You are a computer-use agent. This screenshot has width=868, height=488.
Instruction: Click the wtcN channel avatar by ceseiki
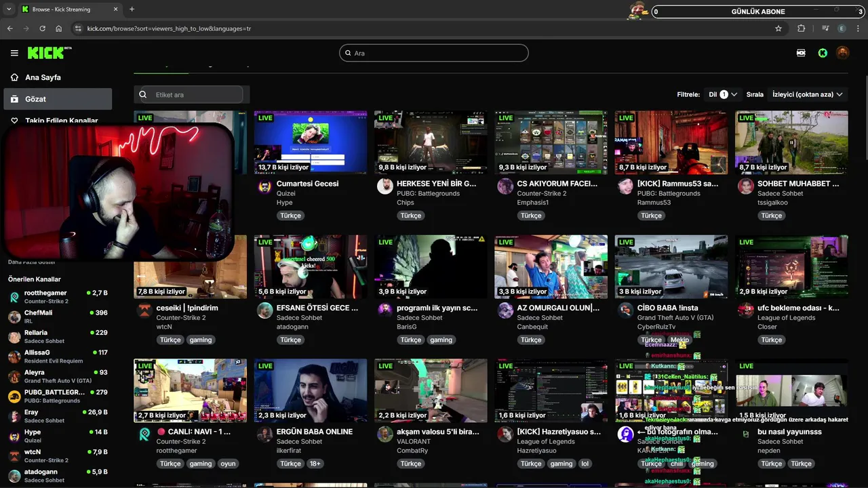144,311
